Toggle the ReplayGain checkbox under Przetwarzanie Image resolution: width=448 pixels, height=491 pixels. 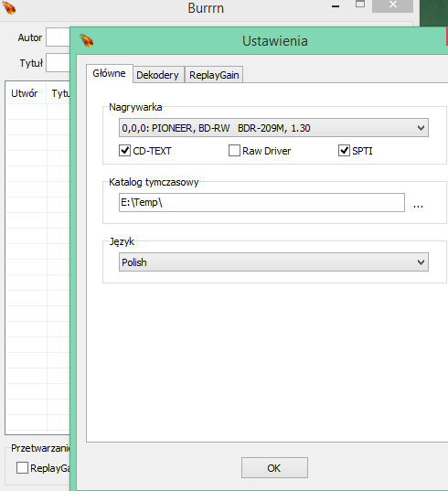[22, 468]
